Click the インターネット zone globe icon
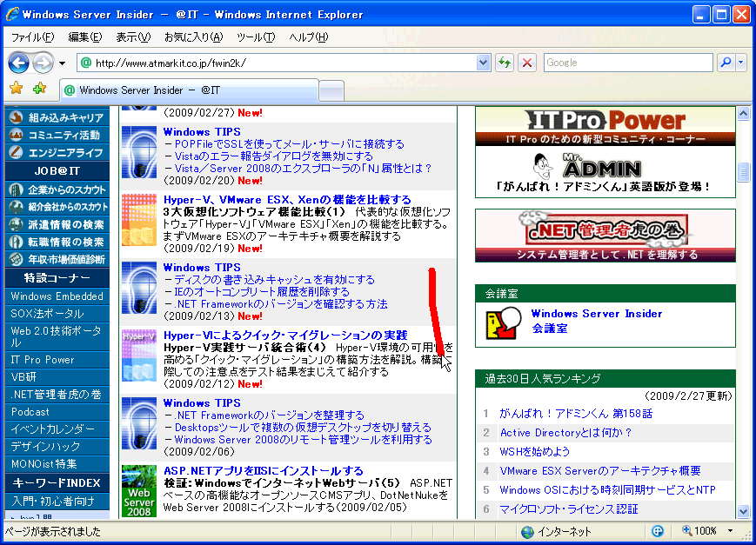 [528, 531]
